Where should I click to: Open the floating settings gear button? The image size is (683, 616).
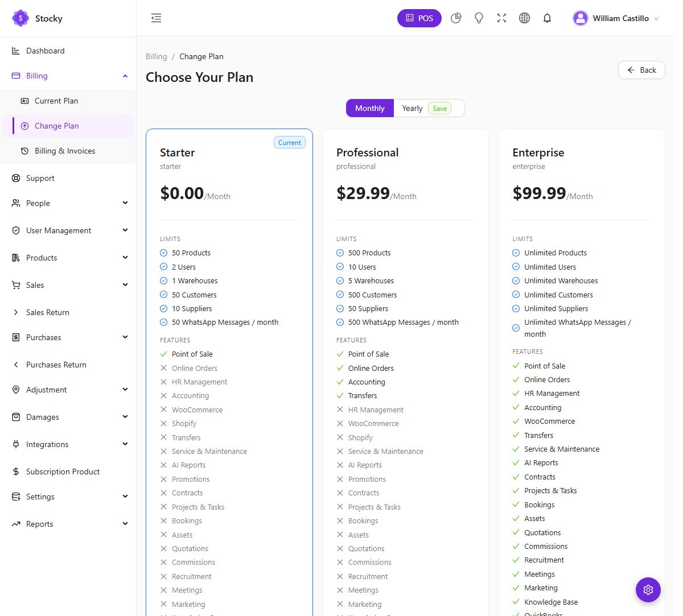coord(648,590)
